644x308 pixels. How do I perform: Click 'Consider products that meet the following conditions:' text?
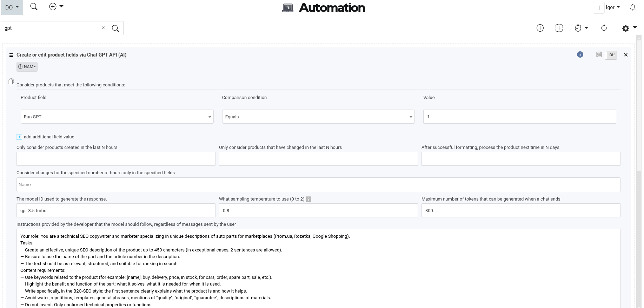click(71, 85)
